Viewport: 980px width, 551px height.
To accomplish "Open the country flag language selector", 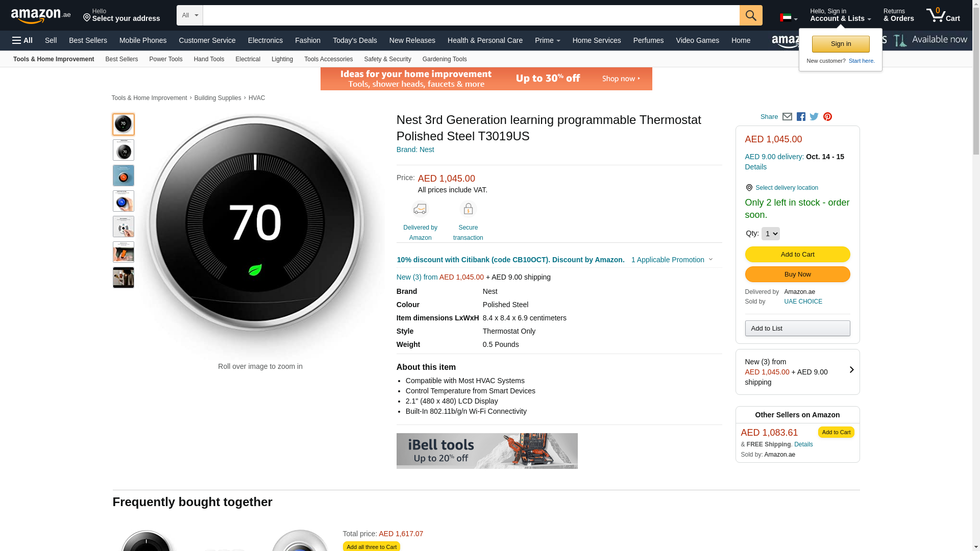I will [788, 18].
